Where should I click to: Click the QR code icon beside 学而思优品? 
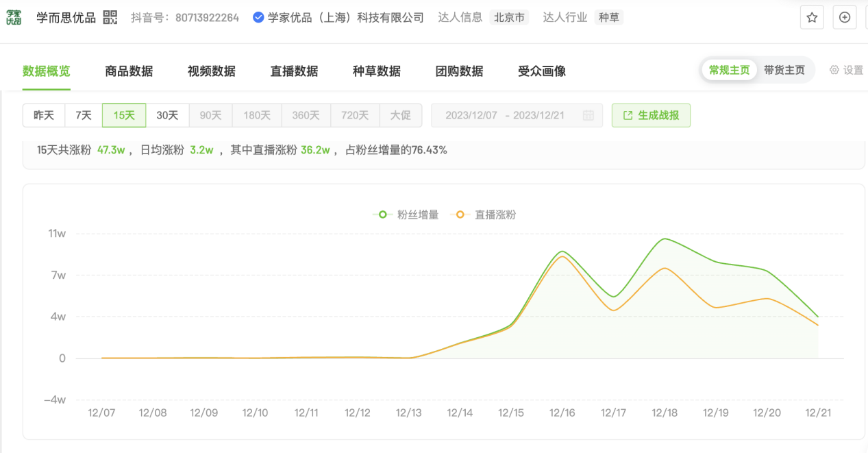[110, 18]
